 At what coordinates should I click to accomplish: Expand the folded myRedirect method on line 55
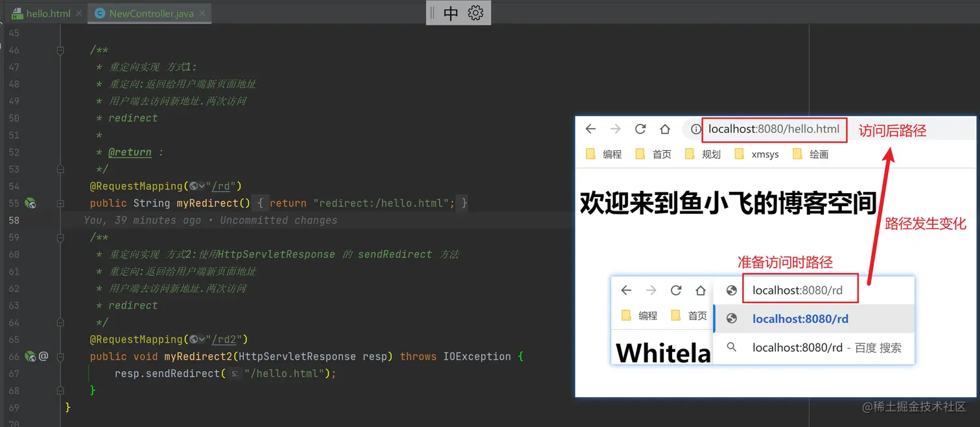point(60,203)
